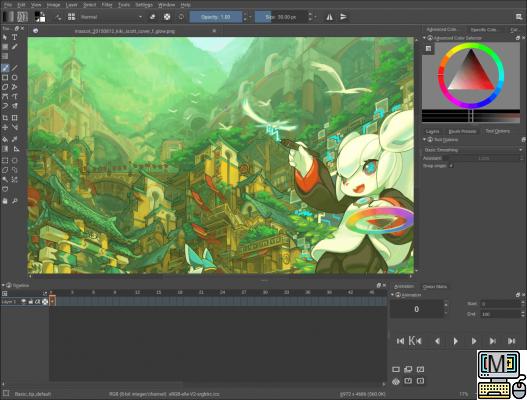Increase the current frame number stepper
The height and width of the screenshot is (400, 527).
point(446,304)
